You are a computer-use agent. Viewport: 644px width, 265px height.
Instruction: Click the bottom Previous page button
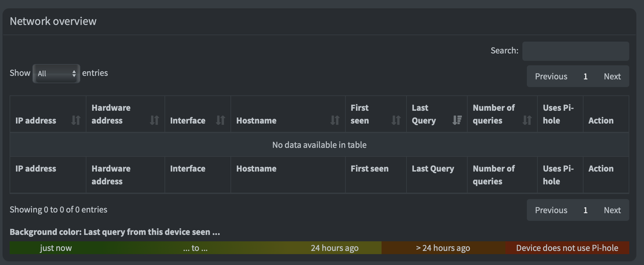551,210
